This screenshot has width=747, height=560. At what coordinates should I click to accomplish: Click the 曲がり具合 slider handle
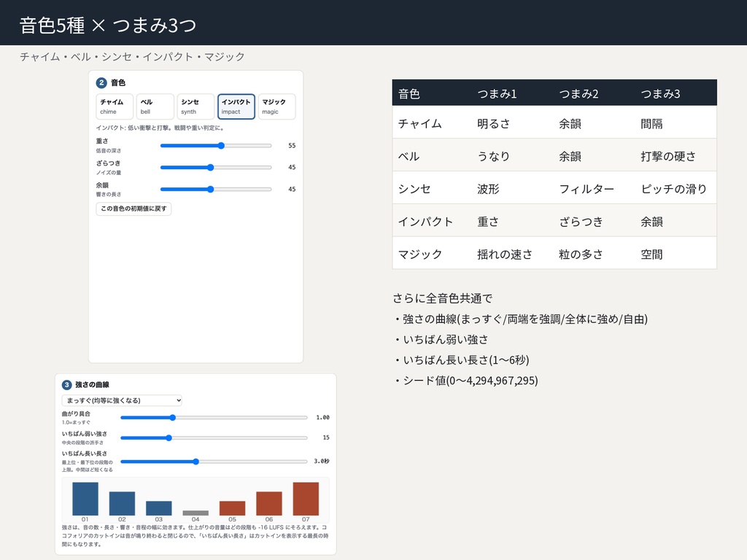pyautogui.click(x=173, y=418)
